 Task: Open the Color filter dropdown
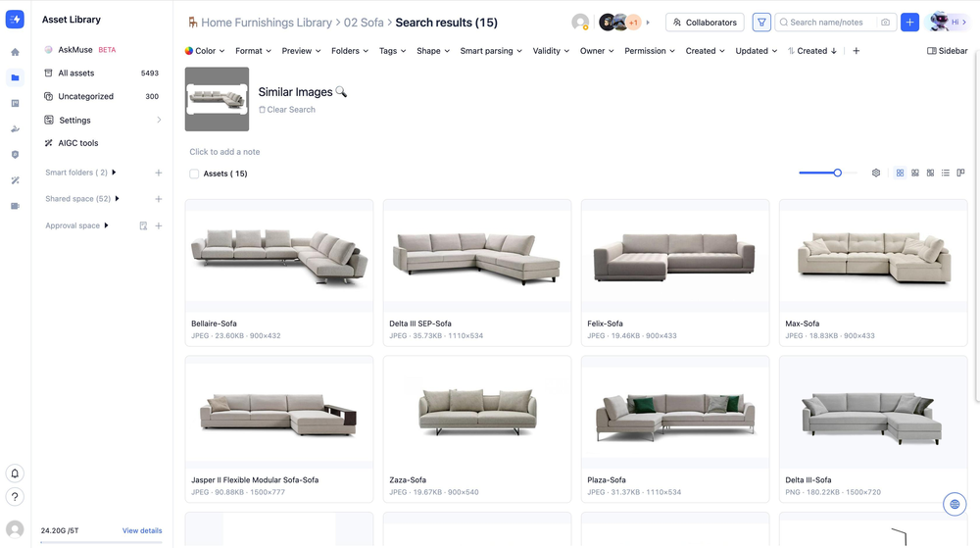click(205, 51)
